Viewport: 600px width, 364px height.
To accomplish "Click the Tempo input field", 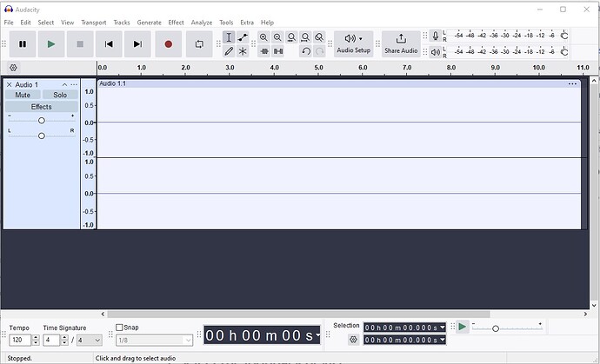I will pos(20,340).
